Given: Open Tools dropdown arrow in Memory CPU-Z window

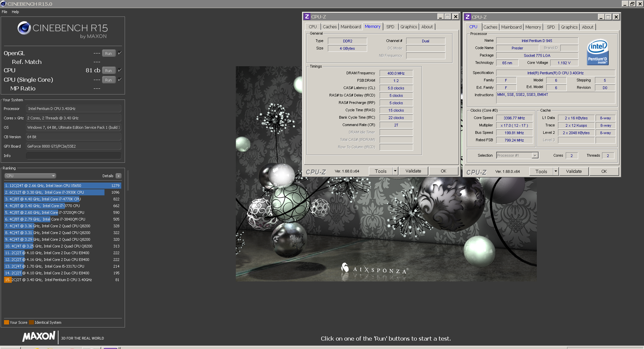Looking at the screenshot, I should (395, 171).
